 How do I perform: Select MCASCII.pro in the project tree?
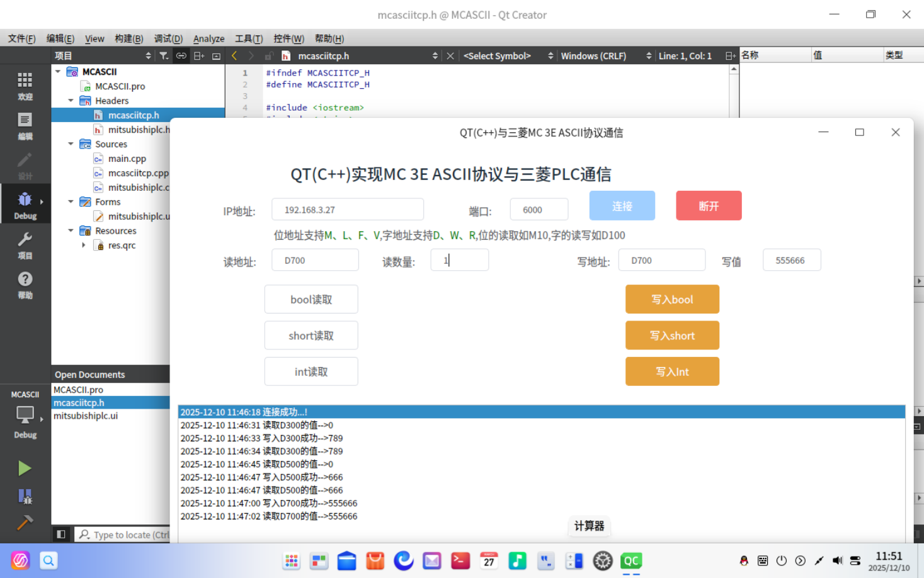tap(120, 86)
